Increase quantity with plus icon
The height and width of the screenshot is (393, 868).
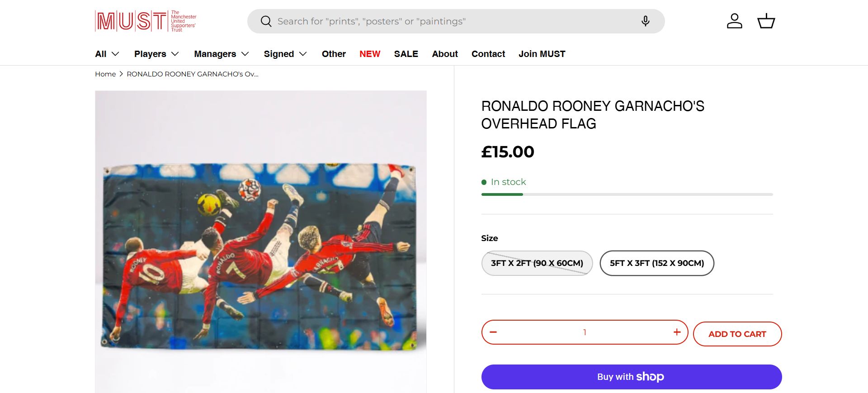(x=677, y=332)
